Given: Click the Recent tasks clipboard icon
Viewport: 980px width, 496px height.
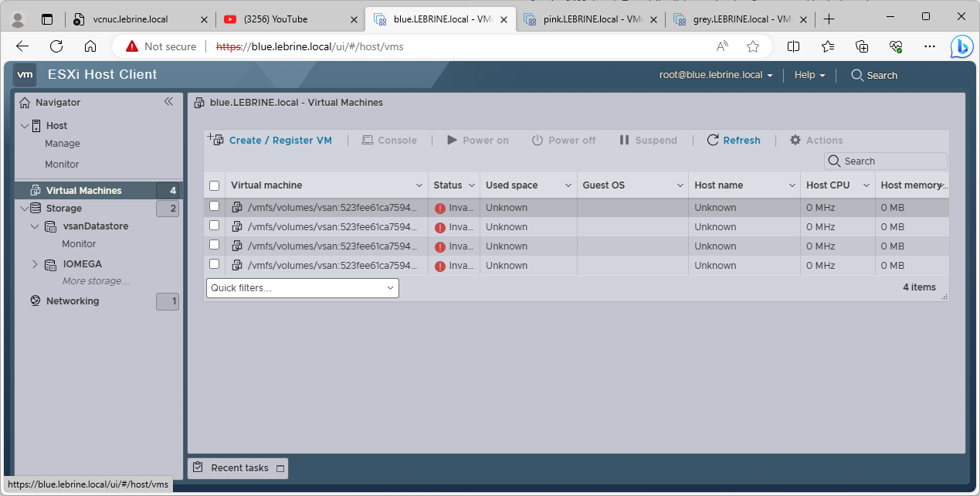Looking at the screenshot, I should 198,467.
